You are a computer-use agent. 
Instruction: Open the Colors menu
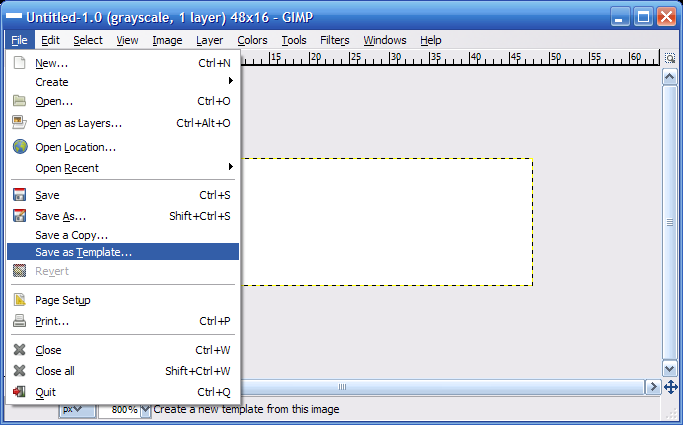[x=252, y=40]
